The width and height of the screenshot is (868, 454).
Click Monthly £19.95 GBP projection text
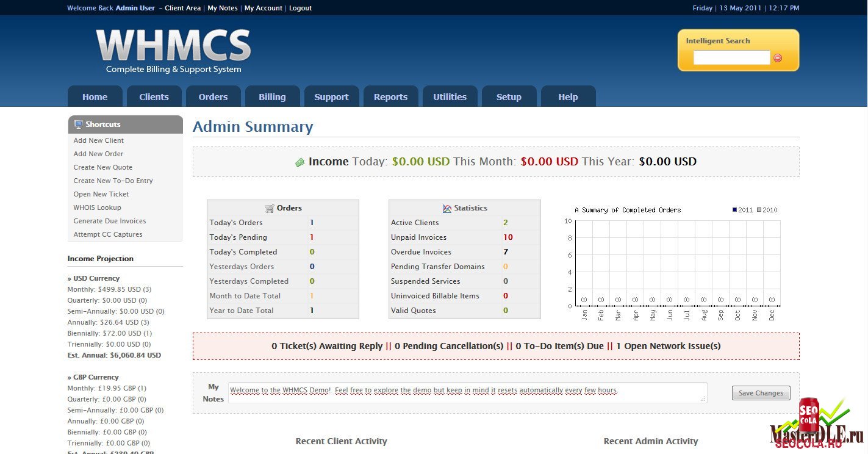(107, 388)
